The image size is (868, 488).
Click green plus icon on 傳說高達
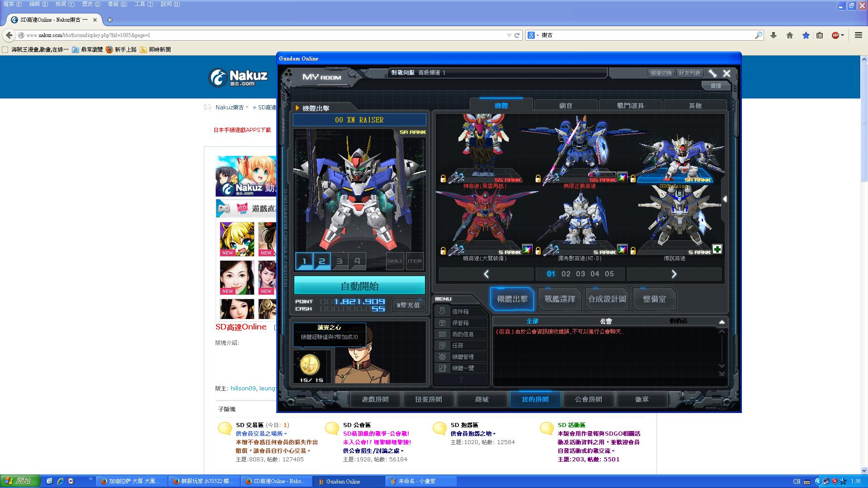point(717,249)
